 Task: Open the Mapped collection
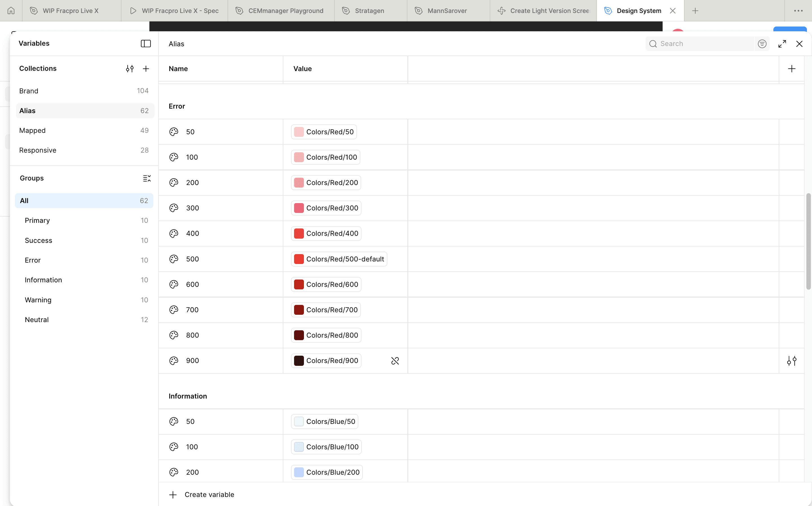click(32, 130)
